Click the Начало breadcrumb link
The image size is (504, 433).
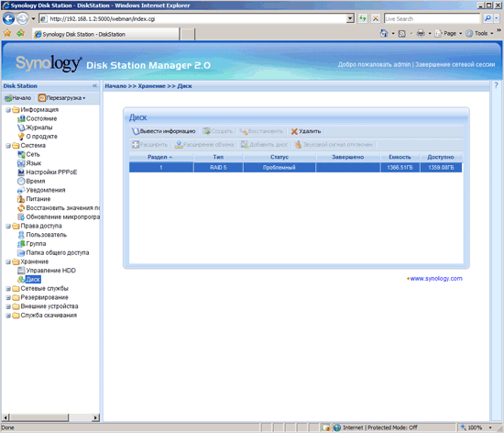tap(115, 86)
